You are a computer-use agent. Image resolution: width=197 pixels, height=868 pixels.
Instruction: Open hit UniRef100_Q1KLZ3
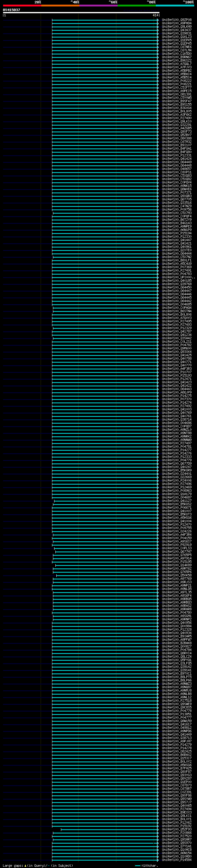click(x=176, y=37)
